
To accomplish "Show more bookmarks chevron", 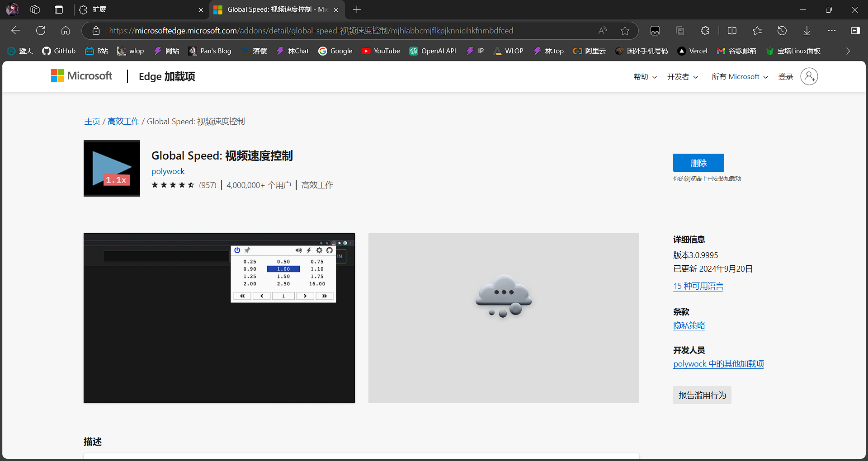I will tap(848, 51).
